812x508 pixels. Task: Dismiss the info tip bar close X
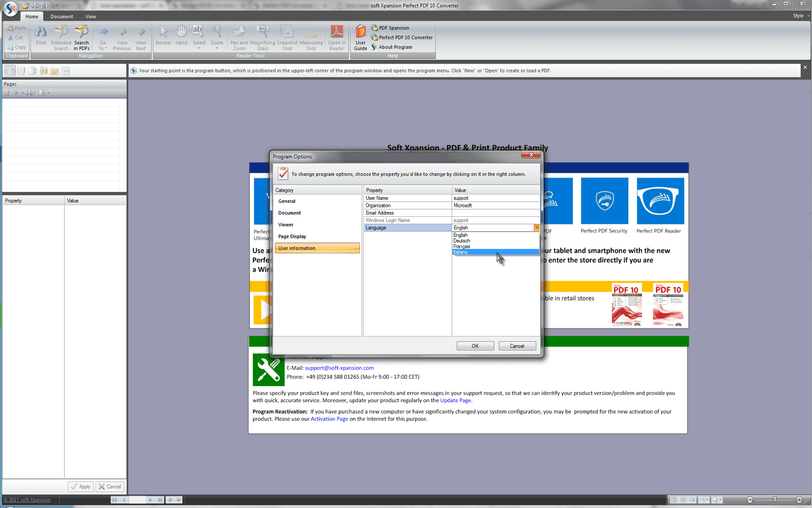[805, 67]
